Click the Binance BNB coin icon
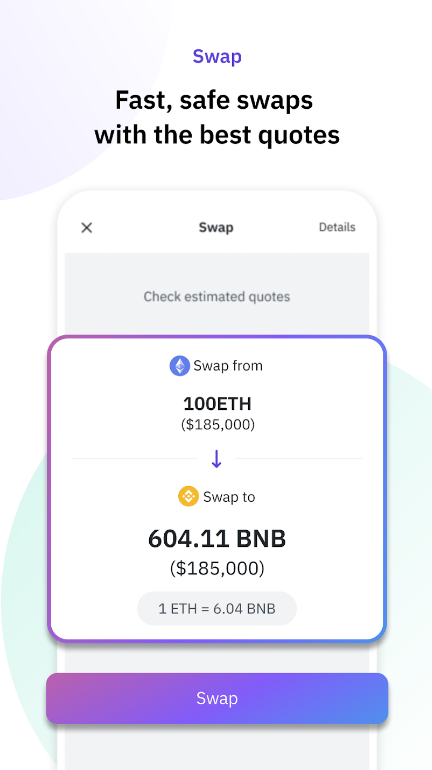Screen dimensions: 432x770 (188, 496)
